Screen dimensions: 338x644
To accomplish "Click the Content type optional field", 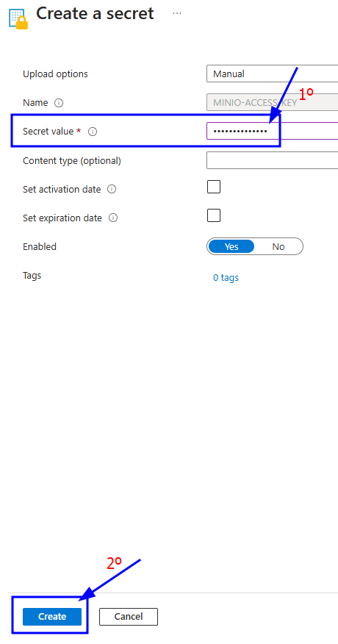I will click(x=273, y=160).
